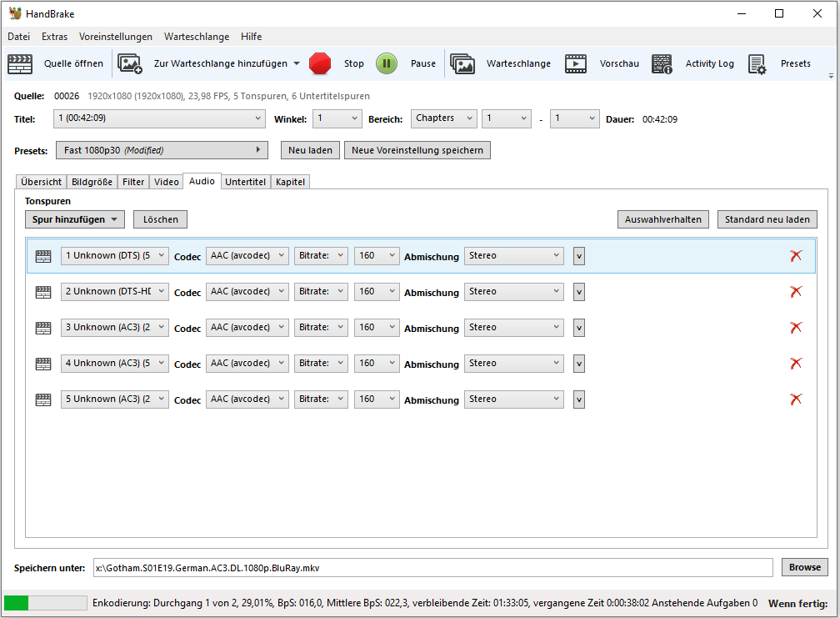
Task: Click the track icon for 5 Unknown (AC3)
Action: pyautogui.click(x=43, y=399)
